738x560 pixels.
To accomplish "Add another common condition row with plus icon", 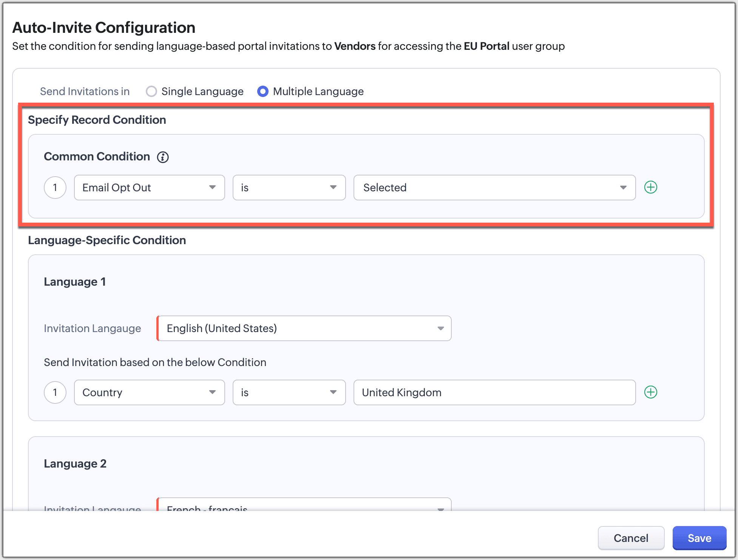I will [650, 187].
